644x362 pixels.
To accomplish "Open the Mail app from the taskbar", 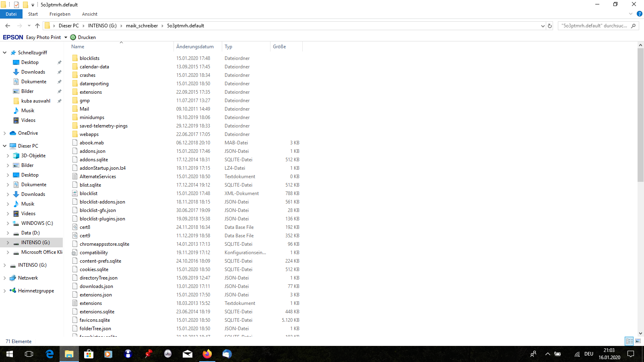I will click(x=188, y=354).
